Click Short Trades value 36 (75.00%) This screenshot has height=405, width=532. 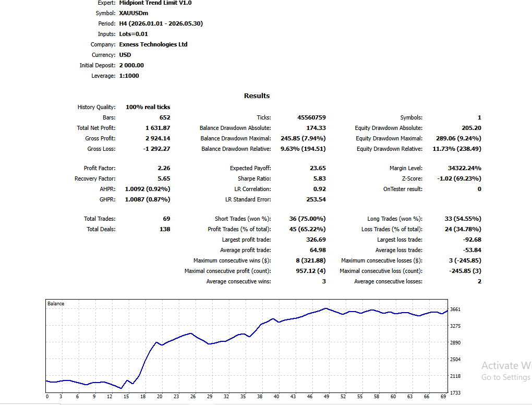tap(307, 219)
